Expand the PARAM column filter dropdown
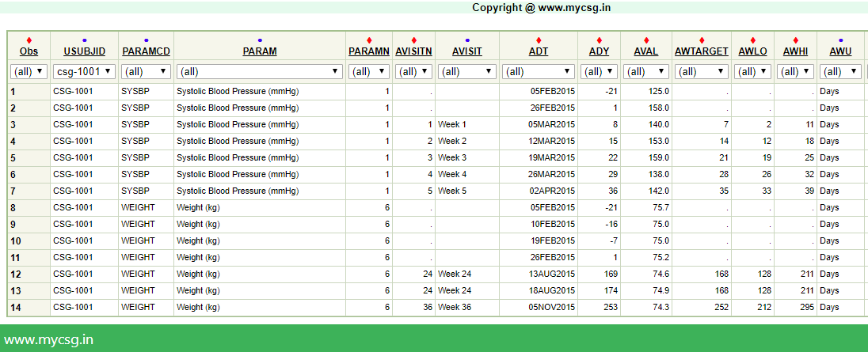868x352 pixels. click(x=260, y=71)
